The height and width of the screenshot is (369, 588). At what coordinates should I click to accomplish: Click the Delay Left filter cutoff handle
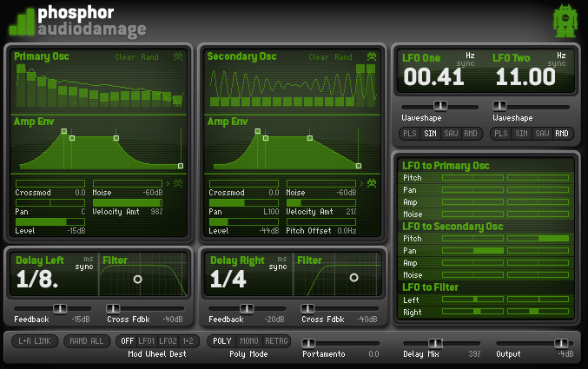[x=137, y=280]
